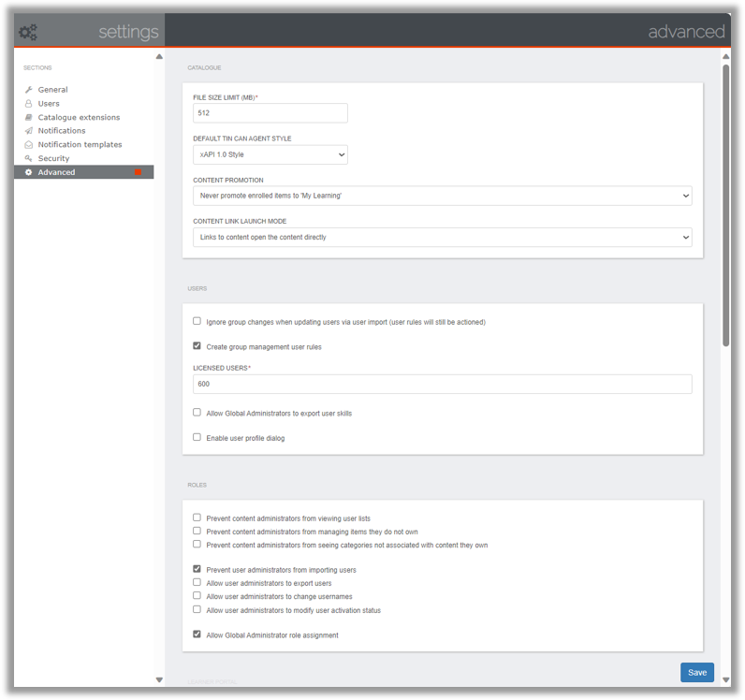Click the Licensed Users input field

coord(443,384)
